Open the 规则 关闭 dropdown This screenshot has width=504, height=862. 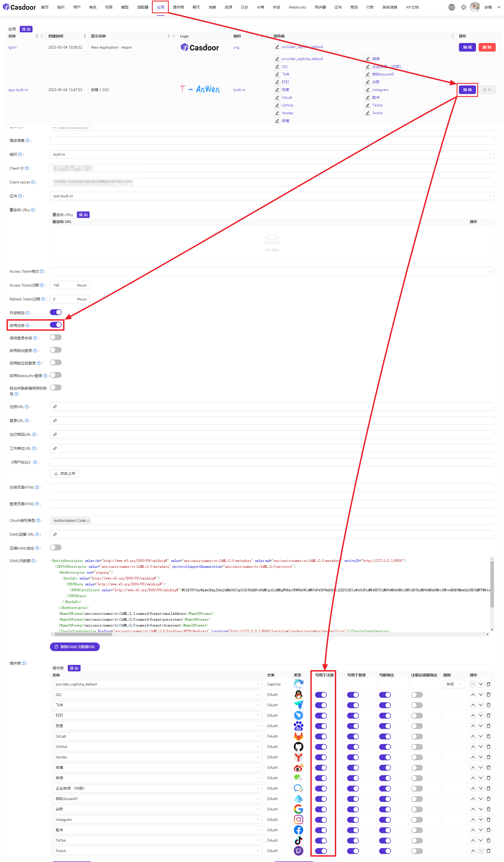(454, 684)
